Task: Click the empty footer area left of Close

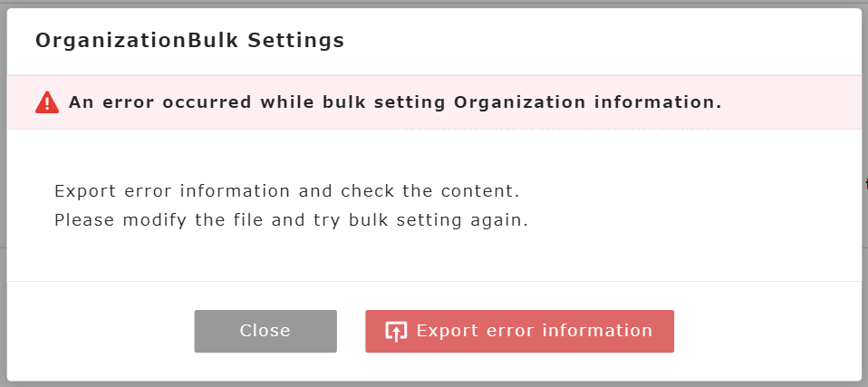Action: 100,331
